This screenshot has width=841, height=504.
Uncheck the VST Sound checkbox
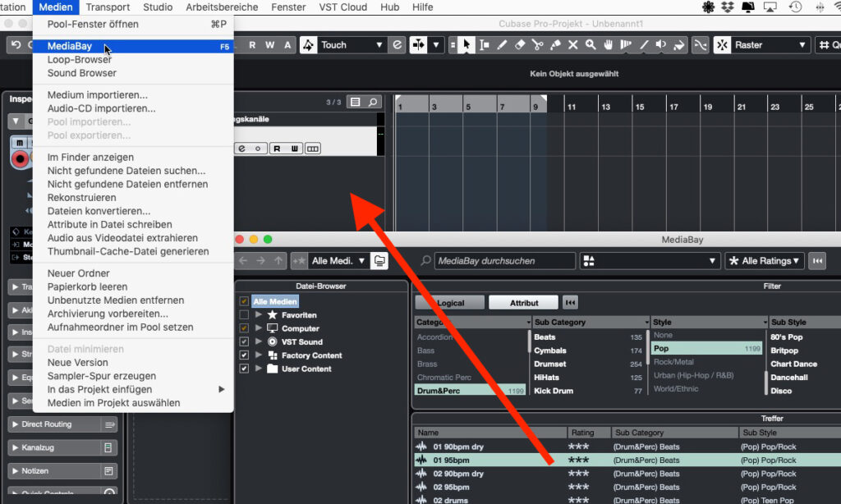tap(244, 341)
